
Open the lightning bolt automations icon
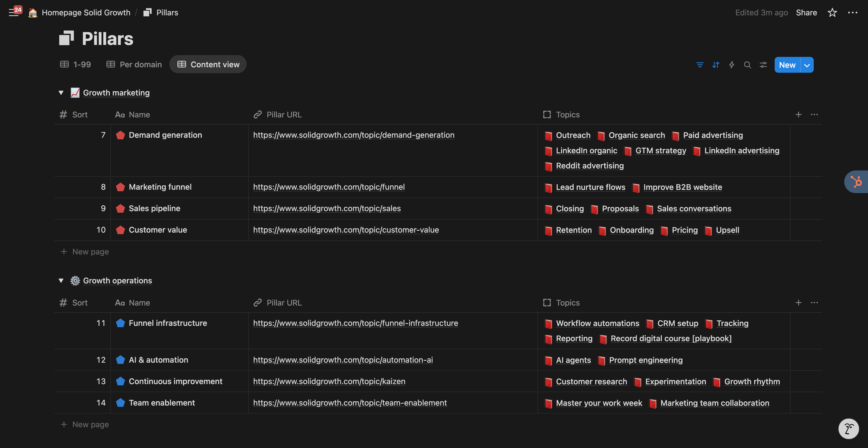[731, 65]
